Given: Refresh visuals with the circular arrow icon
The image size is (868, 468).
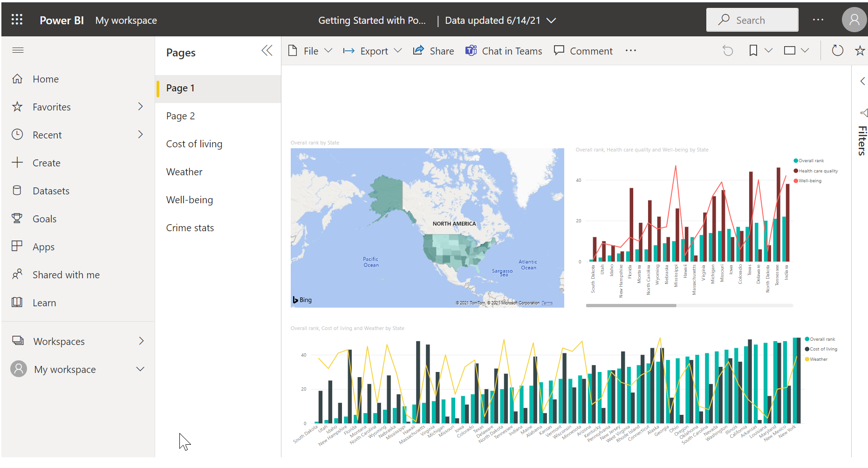Looking at the screenshot, I should [837, 50].
